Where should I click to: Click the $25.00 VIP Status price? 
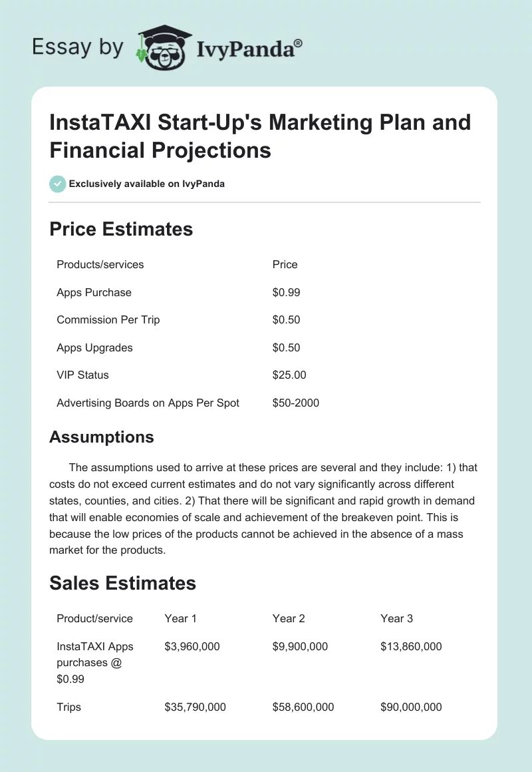(289, 375)
